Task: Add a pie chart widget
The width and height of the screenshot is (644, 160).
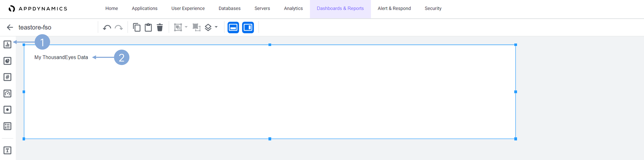Action: (x=7, y=61)
